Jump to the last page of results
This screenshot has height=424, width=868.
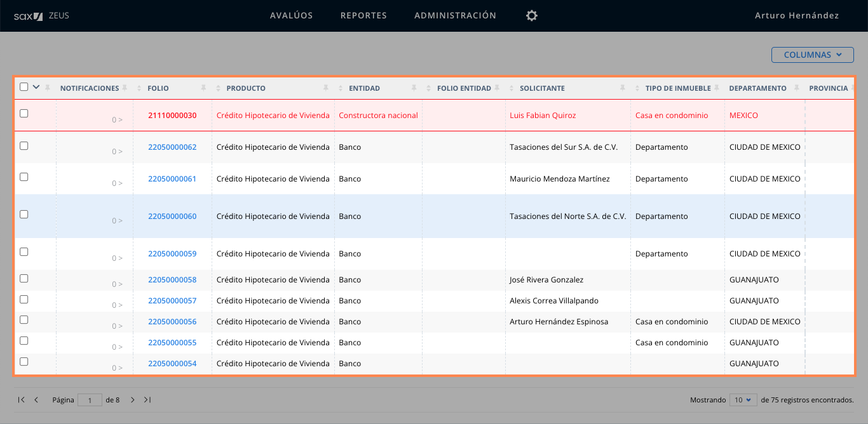(147, 400)
